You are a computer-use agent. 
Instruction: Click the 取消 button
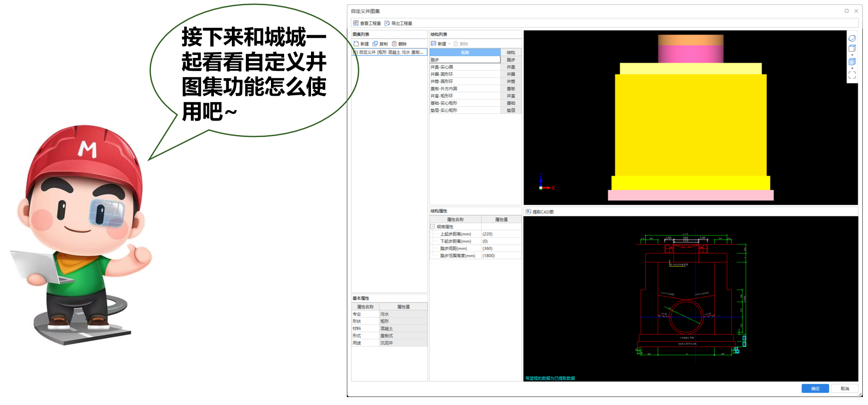[x=845, y=389]
